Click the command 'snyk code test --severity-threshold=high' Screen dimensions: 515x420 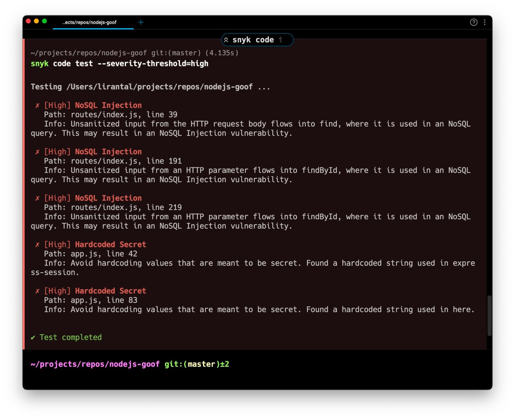(x=120, y=64)
